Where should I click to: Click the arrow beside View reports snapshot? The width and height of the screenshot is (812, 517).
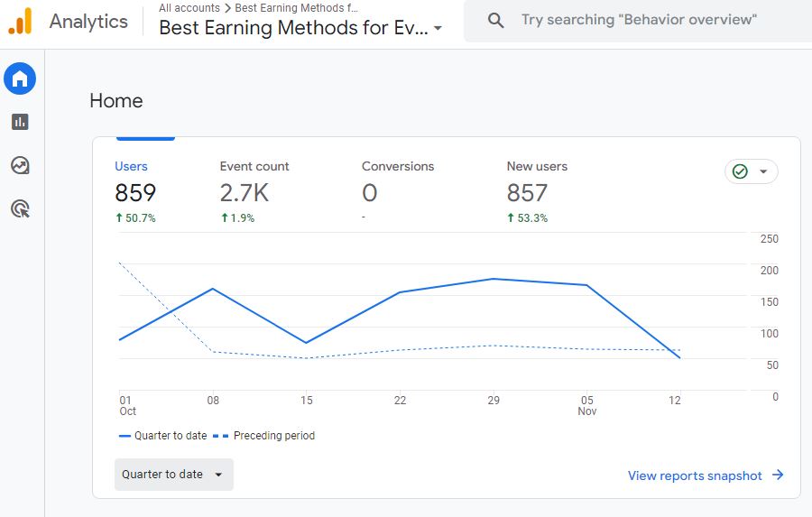click(x=778, y=475)
